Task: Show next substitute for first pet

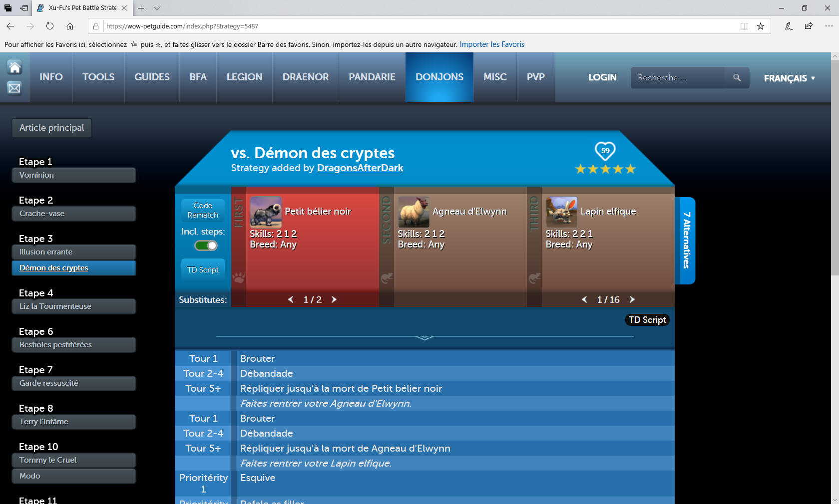Action: pos(334,299)
